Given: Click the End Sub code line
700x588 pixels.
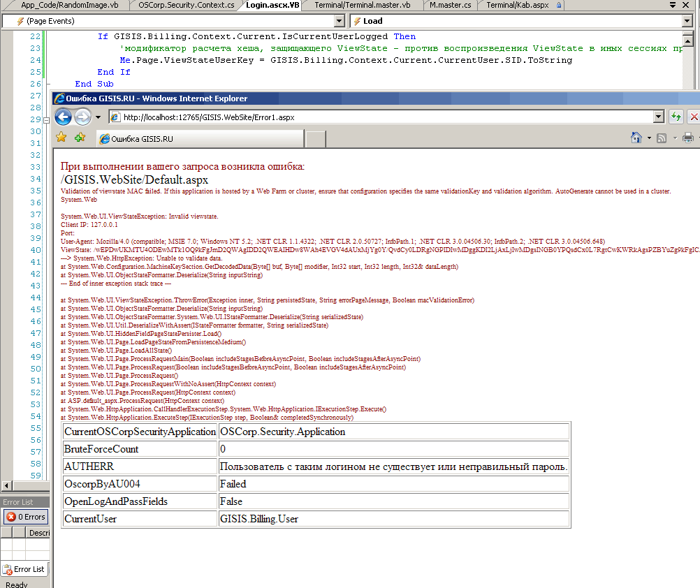Looking at the screenshot, I should click(94, 84).
